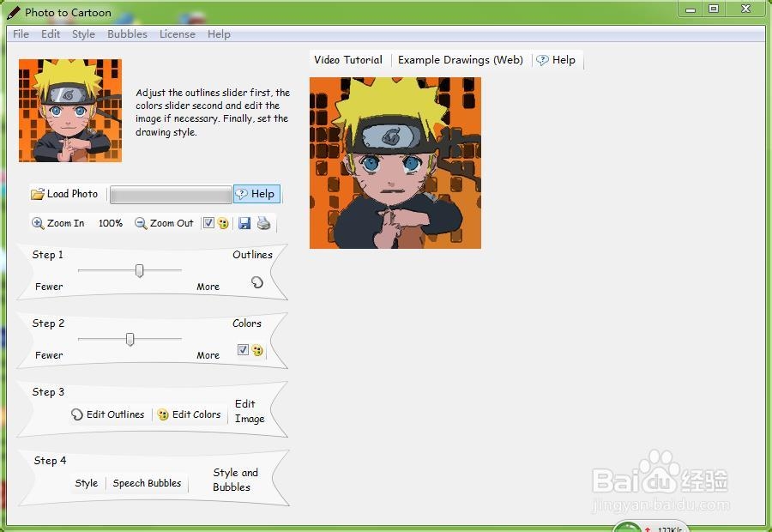The image size is (772, 532).
Task: Save the cartoon with the floppy disk icon
Action: click(x=244, y=223)
